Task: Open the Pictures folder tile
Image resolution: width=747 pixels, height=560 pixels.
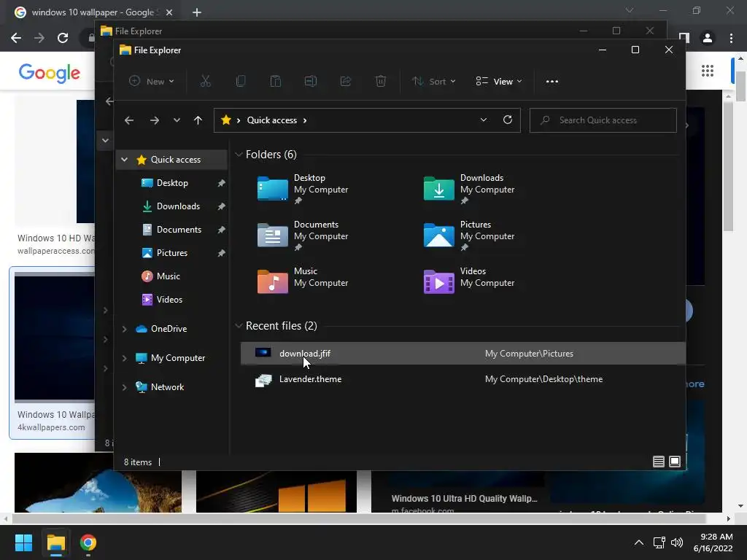Action: pos(469,236)
